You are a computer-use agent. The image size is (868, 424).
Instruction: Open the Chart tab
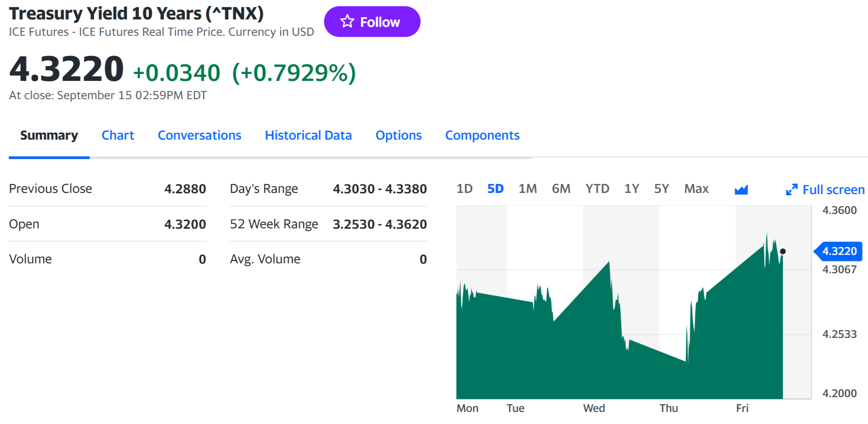pyautogui.click(x=118, y=135)
